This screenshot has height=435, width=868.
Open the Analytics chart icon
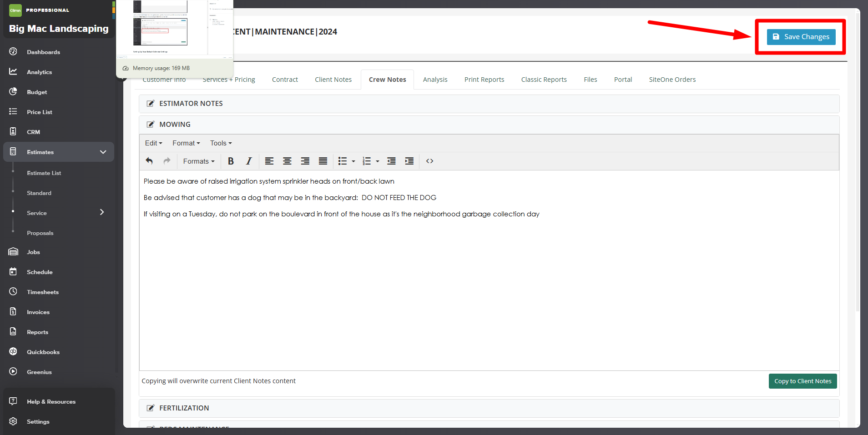(x=13, y=71)
